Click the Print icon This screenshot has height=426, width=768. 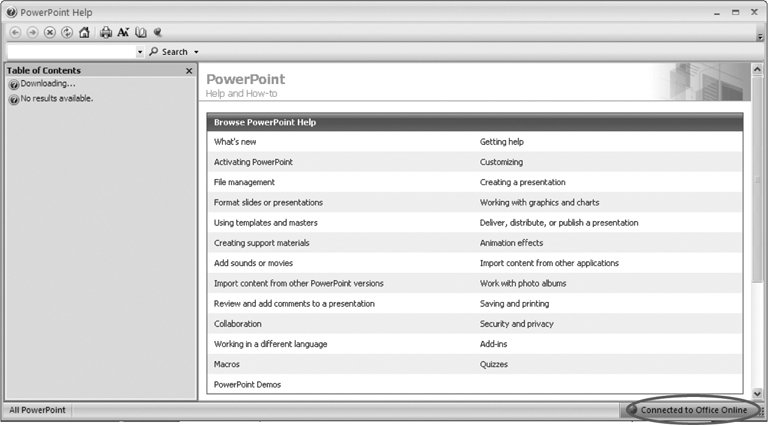coord(106,32)
